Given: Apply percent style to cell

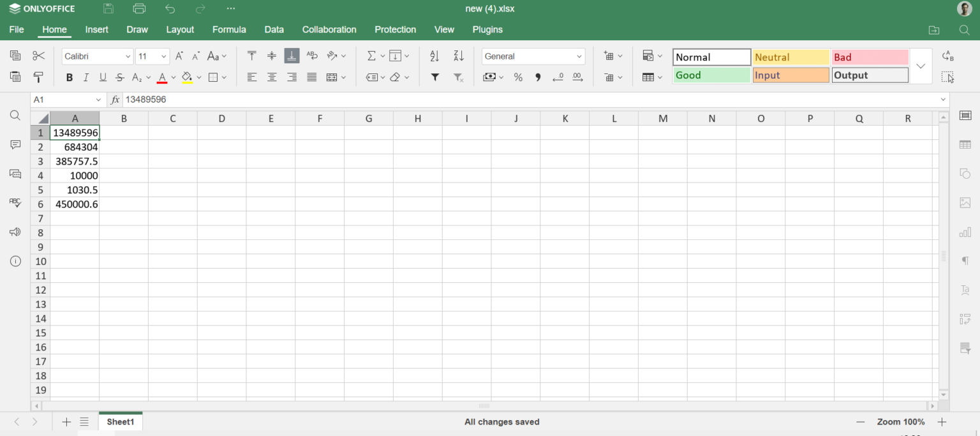Looking at the screenshot, I should click(x=518, y=77).
